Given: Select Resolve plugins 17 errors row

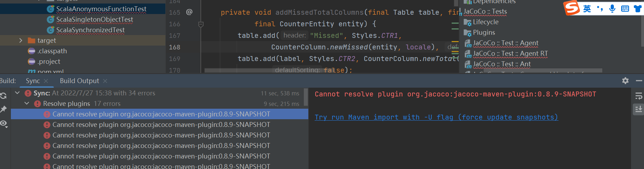Looking at the screenshot, I should [x=159, y=103].
